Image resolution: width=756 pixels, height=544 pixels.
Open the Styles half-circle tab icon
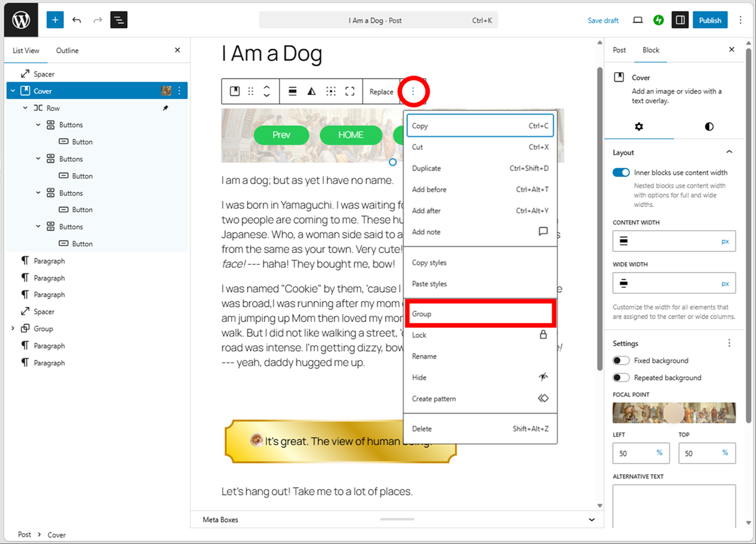(709, 127)
